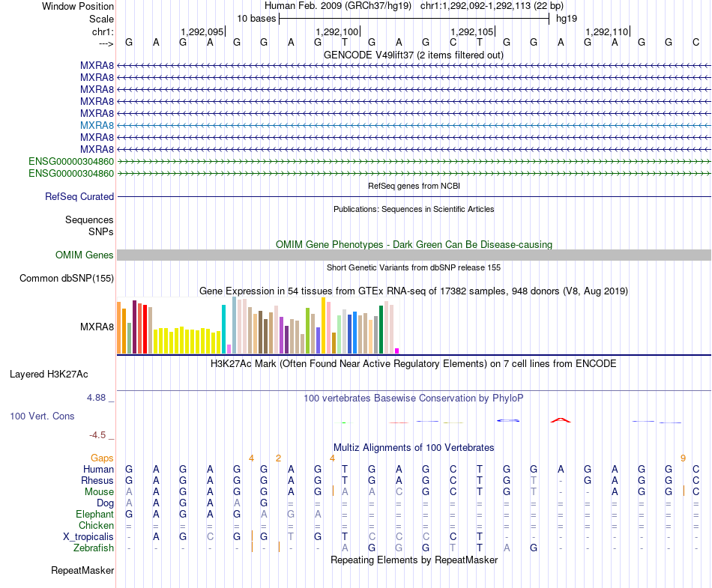This screenshot has height=588, width=712.
Task: Click the Layered H3K27Ac track label
Action: coord(49,375)
